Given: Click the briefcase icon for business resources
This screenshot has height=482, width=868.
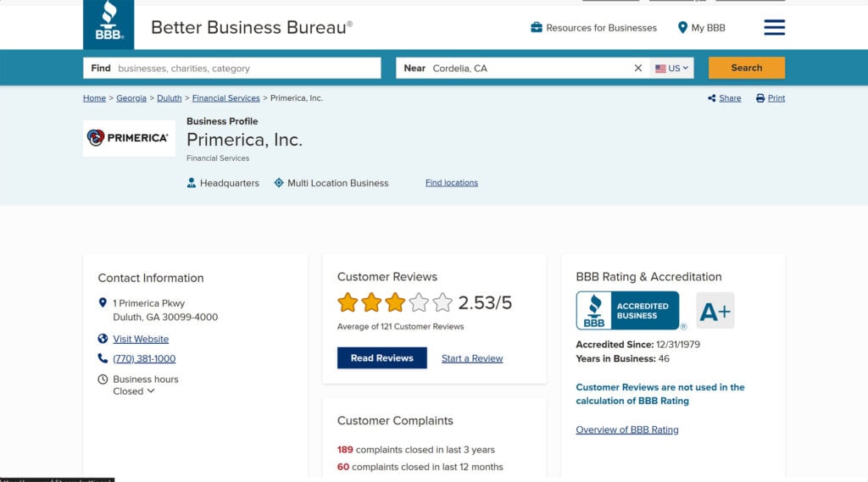Looking at the screenshot, I should tap(537, 27).
